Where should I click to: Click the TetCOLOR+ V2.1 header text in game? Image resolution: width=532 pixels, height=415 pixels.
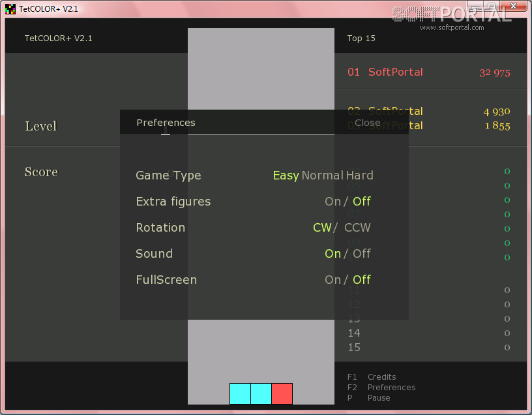[59, 38]
